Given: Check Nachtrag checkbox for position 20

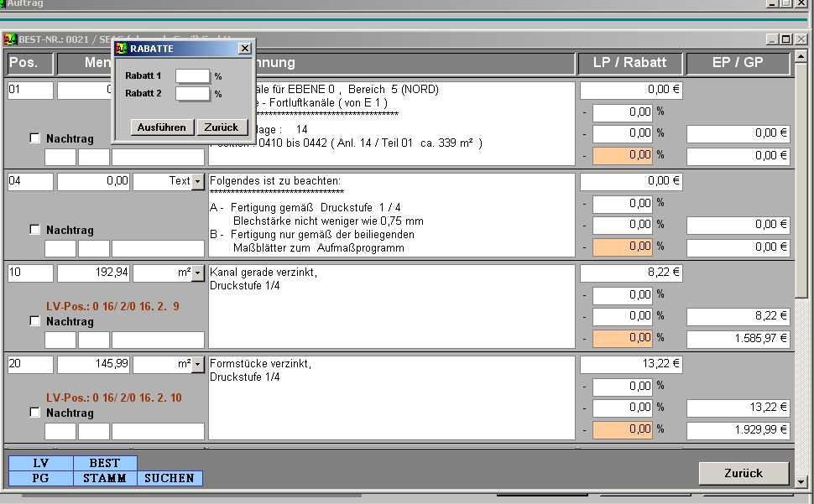Looking at the screenshot, I should 35,413.
